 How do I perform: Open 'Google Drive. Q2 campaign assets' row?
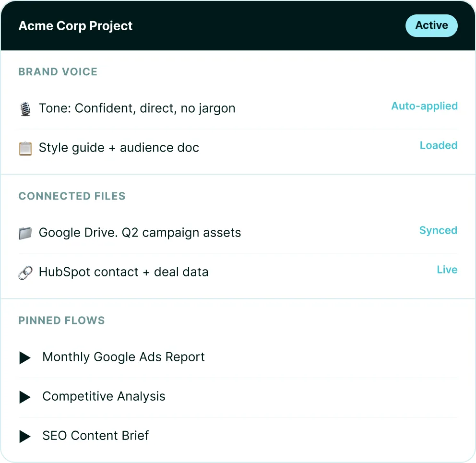tap(238, 233)
